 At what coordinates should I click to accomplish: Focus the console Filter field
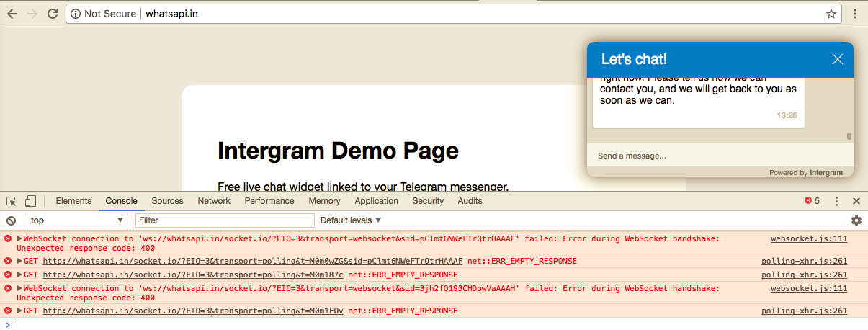pyautogui.click(x=225, y=220)
